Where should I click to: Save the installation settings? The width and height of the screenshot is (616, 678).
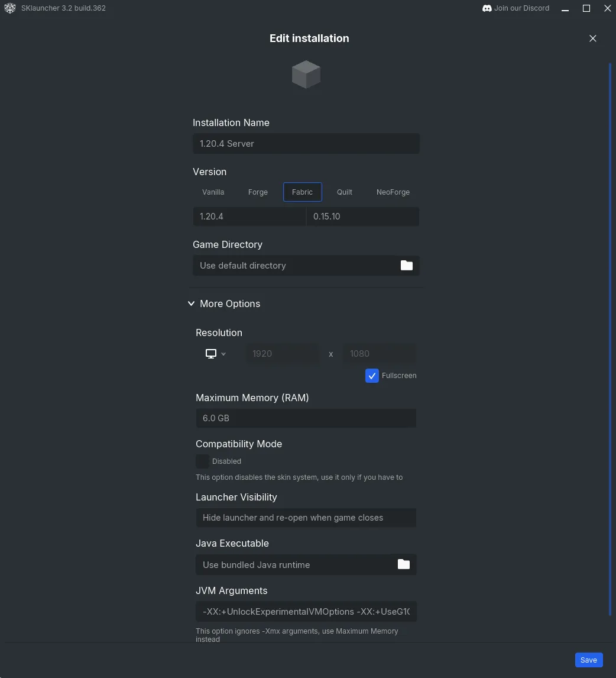coord(588,660)
